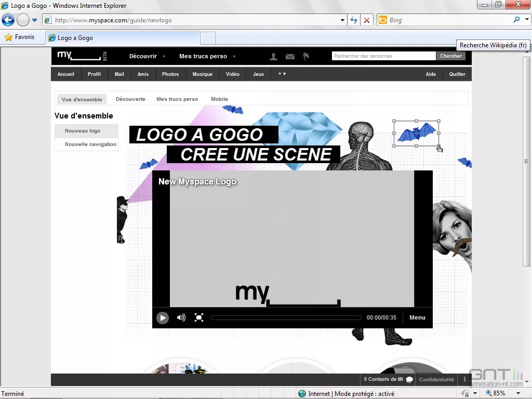Click the chat bubble icon in bottom bar
The height and width of the screenshot is (399, 532).
point(409,380)
